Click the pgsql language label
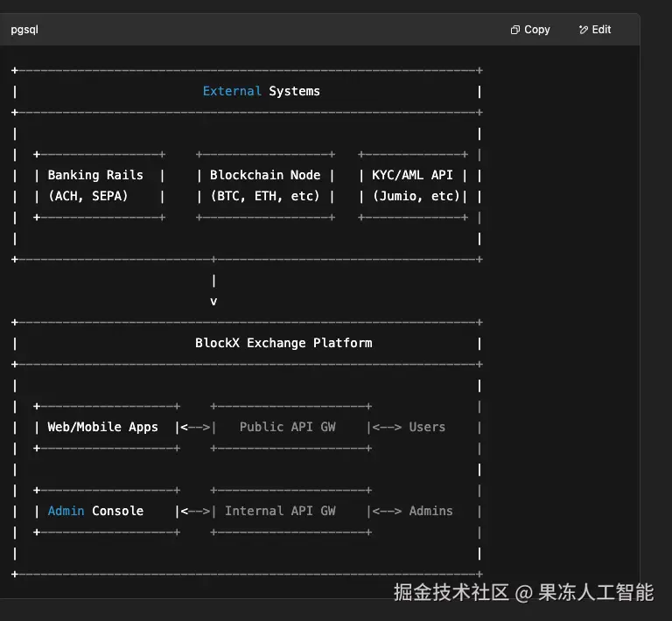This screenshot has height=621, width=672. 24,30
